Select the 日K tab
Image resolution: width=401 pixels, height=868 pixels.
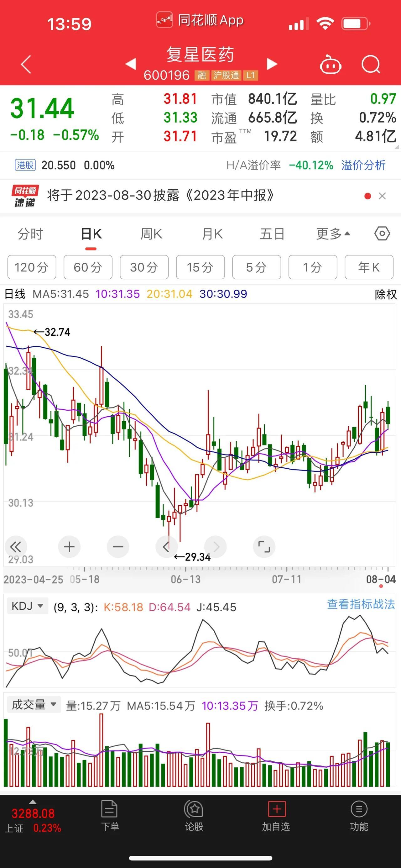tap(91, 234)
